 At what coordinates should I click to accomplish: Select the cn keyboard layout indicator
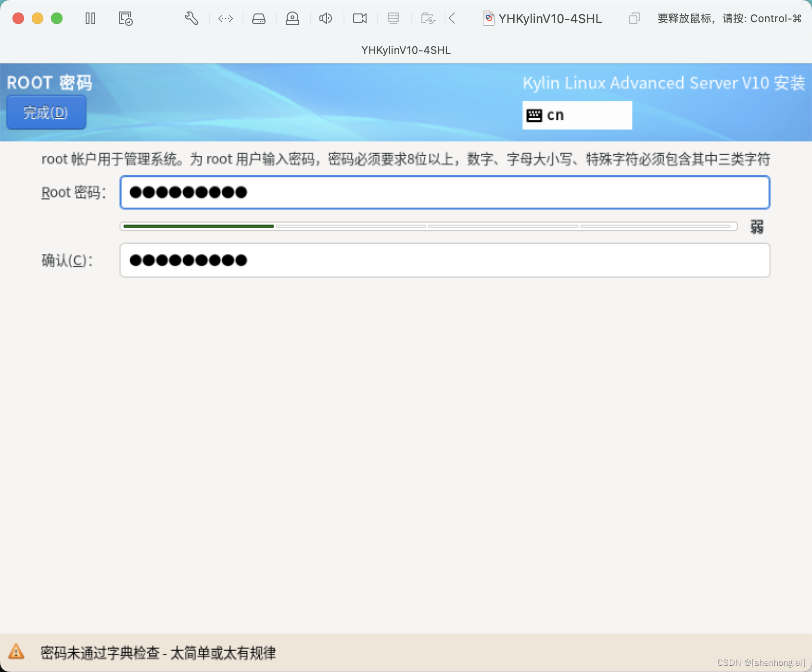577,115
